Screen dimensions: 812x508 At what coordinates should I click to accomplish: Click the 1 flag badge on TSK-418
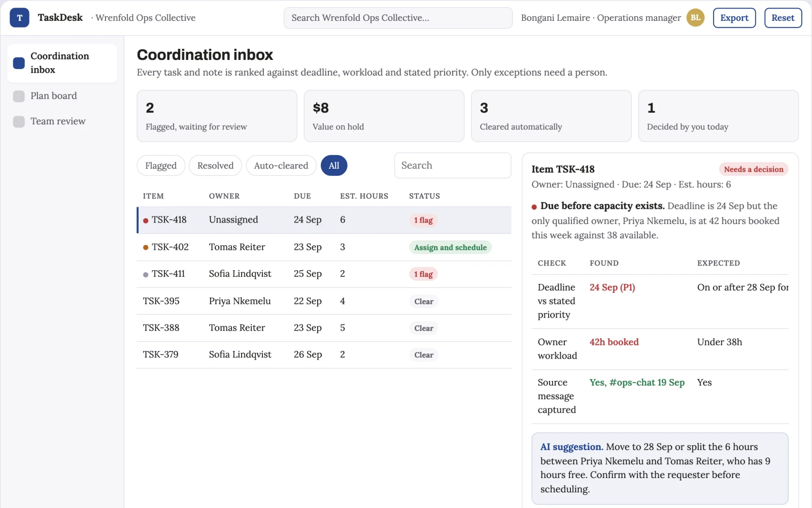423,220
